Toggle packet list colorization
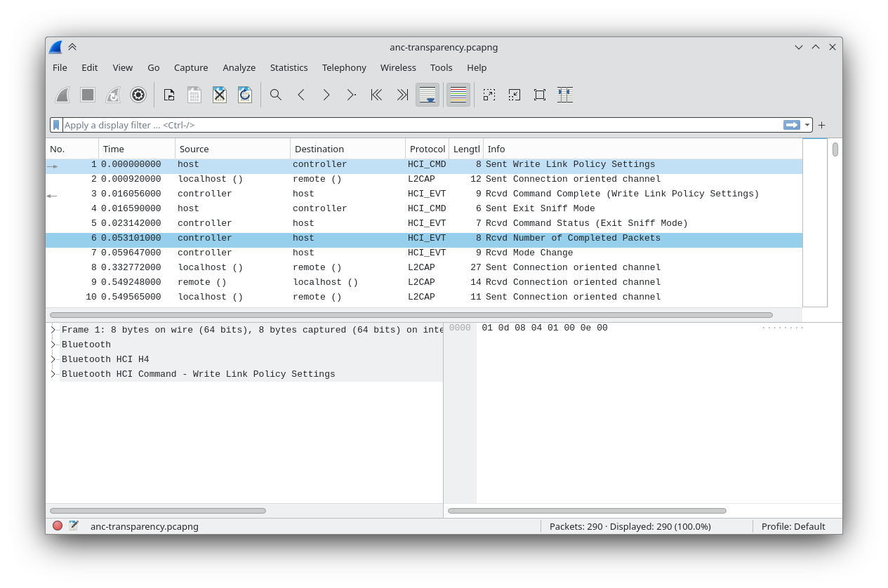This screenshot has width=888, height=588. (458, 95)
